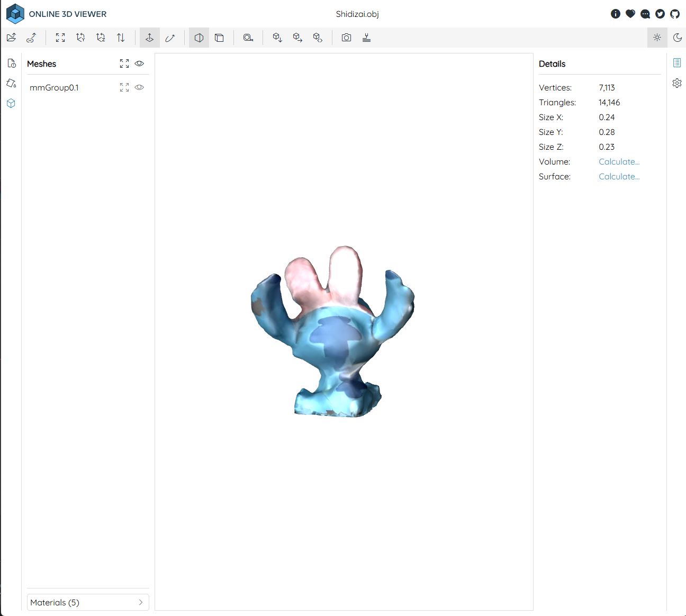Set Y axis as up vector
The height and width of the screenshot is (616, 686).
tap(80, 38)
